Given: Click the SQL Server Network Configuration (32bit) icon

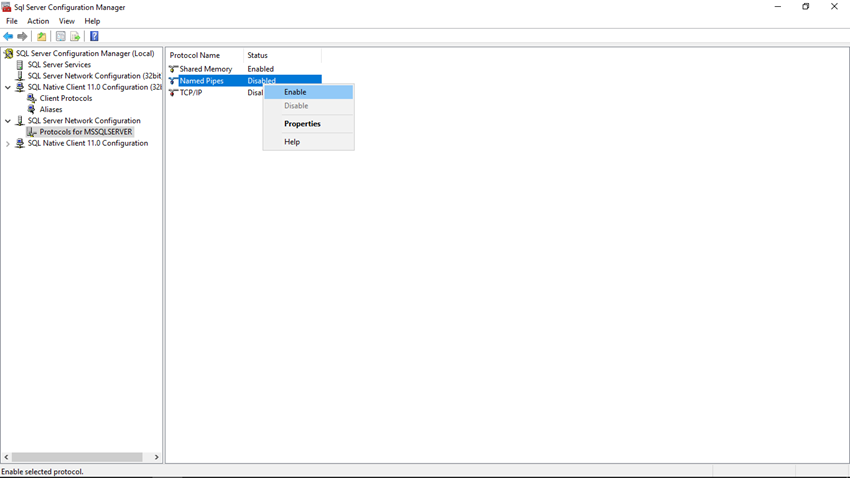Looking at the screenshot, I should tap(20, 76).
